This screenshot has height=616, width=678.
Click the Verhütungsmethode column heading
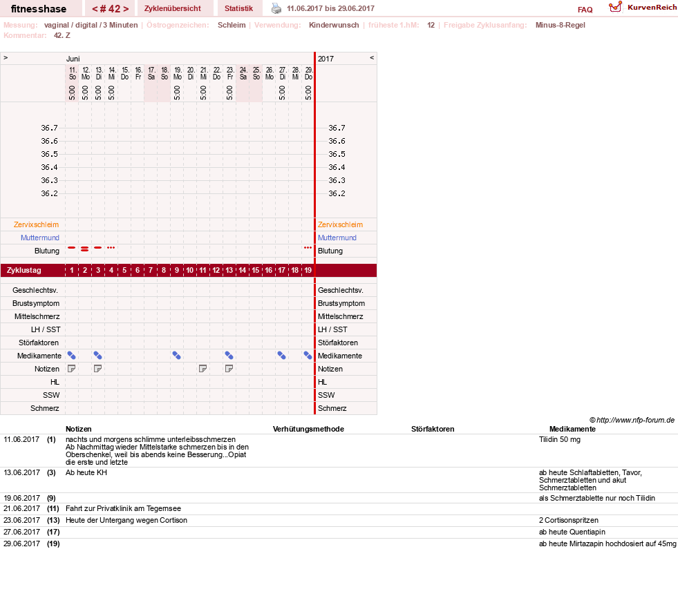coord(308,429)
